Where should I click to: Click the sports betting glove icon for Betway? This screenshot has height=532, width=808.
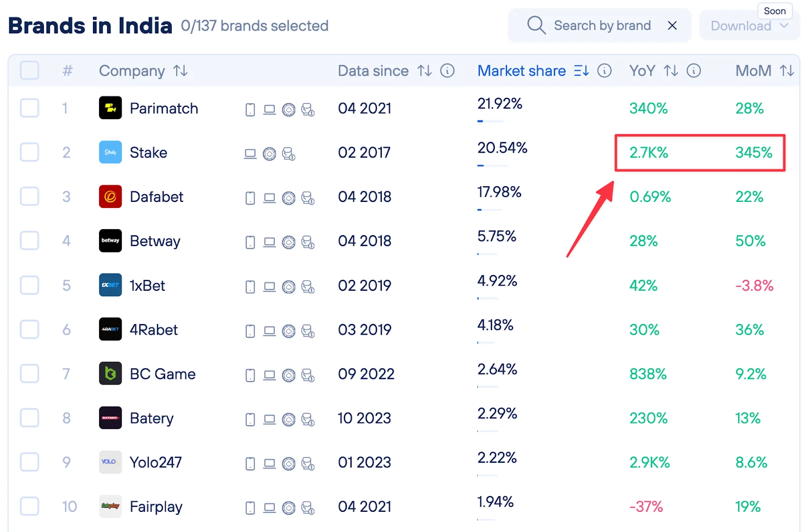[x=308, y=242]
